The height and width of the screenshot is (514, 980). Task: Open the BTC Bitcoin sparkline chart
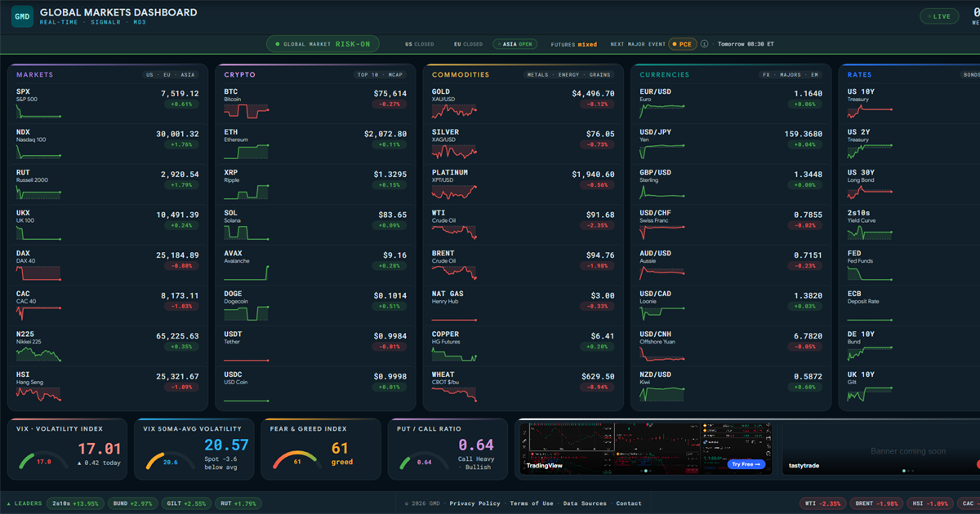point(247,110)
